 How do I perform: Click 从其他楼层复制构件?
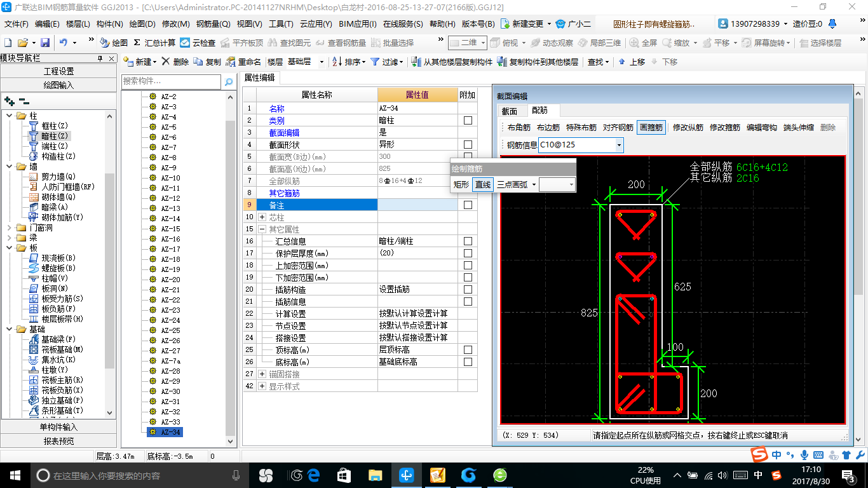pyautogui.click(x=452, y=62)
